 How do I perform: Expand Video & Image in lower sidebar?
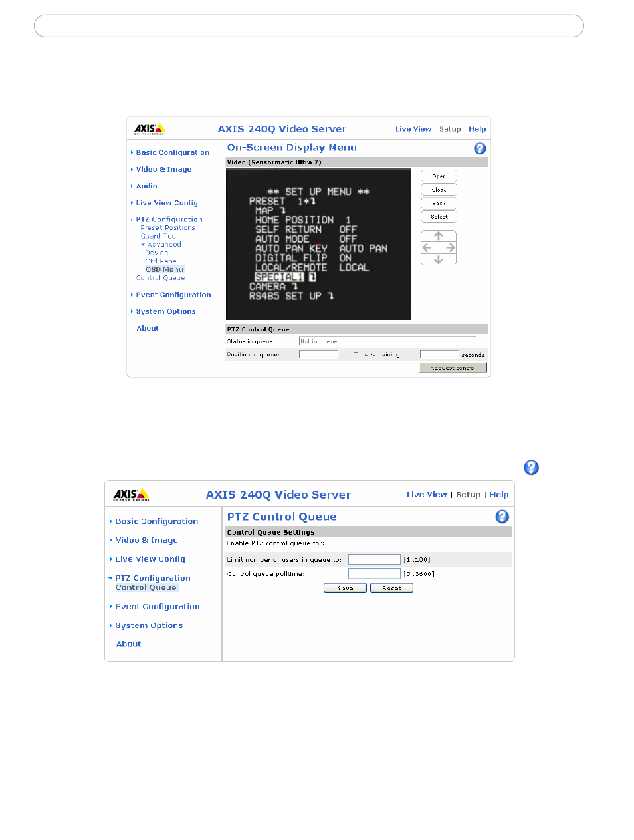(146, 540)
